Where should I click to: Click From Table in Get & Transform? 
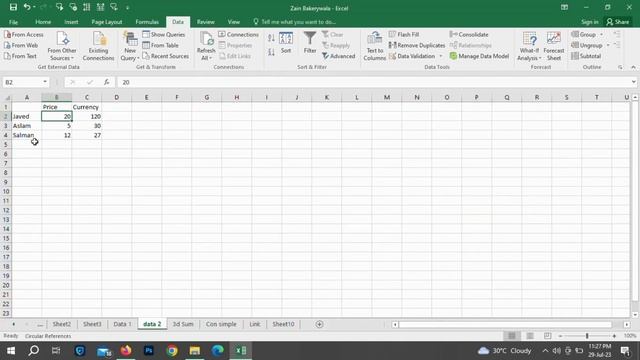160,45
